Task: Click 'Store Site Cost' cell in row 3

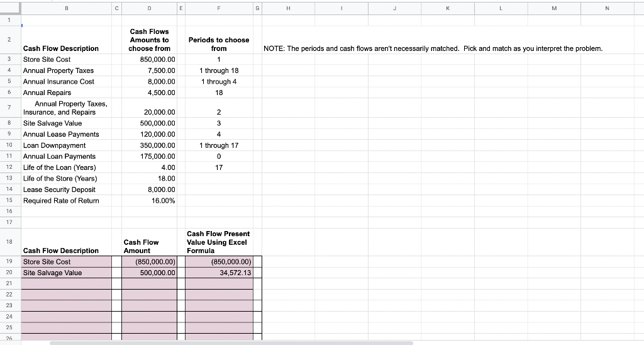Action: coord(66,59)
